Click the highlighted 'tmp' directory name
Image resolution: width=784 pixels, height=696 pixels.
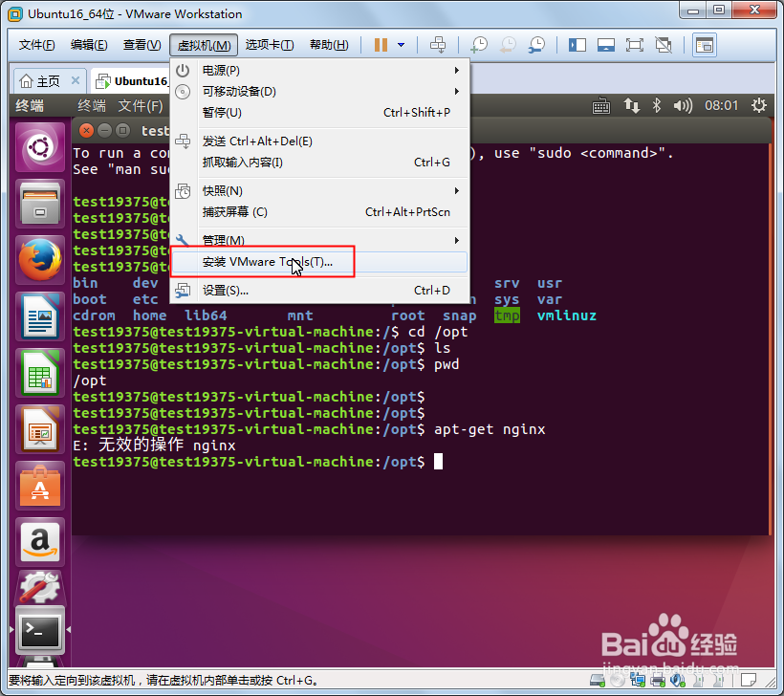point(507,315)
